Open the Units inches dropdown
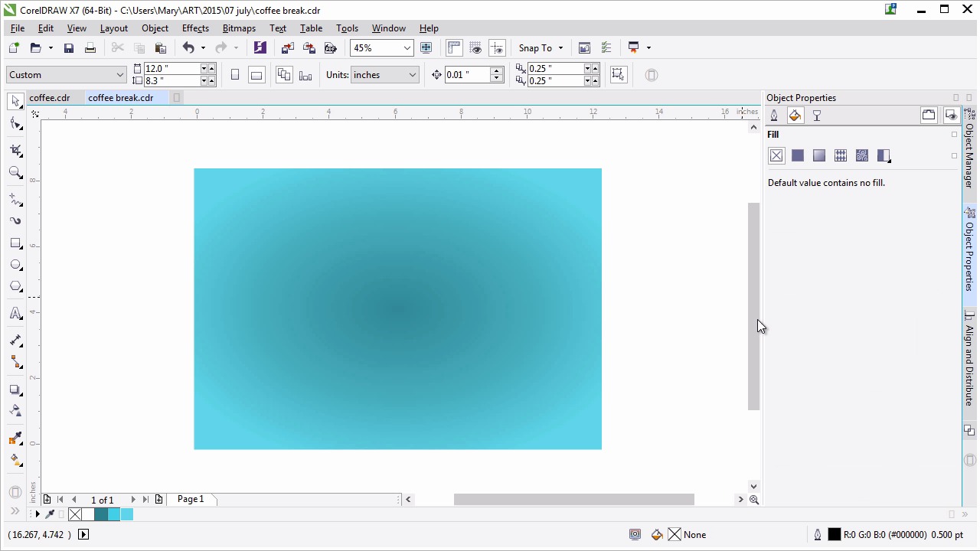The width and height of the screenshot is (980, 551). click(x=412, y=75)
